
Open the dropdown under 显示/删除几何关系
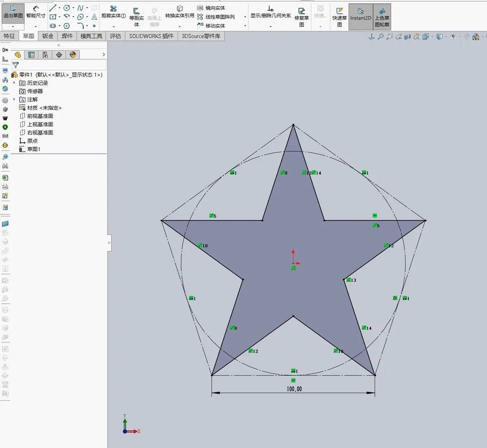pos(271,27)
